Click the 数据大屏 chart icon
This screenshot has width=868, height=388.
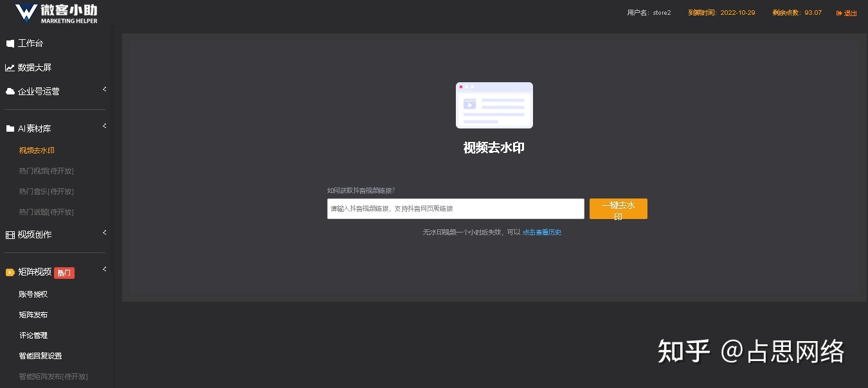tap(10, 67)
